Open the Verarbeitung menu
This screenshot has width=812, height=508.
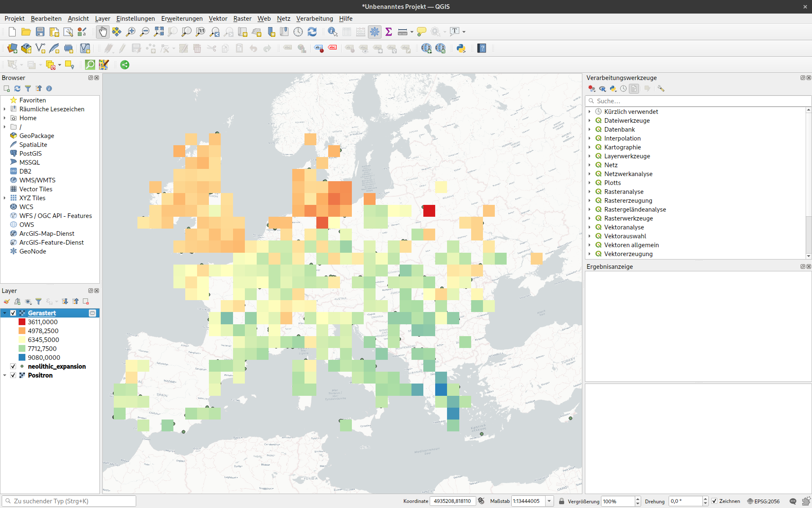(314, 19)
